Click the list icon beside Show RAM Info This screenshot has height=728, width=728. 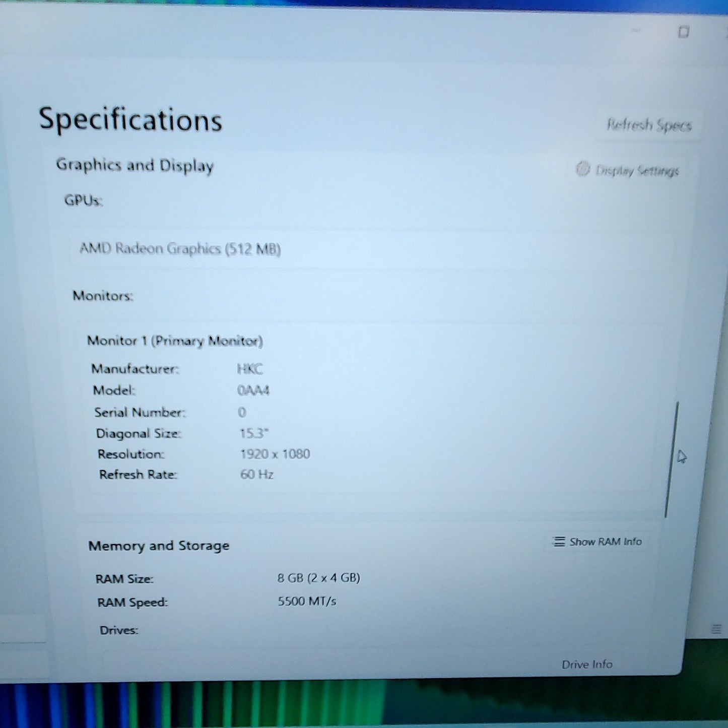point(559,542)
